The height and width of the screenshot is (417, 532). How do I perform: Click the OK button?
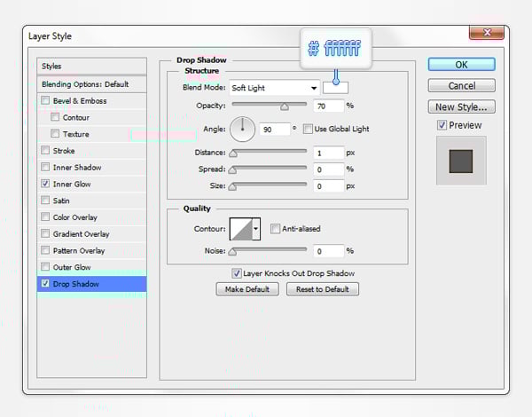(461, 65)
